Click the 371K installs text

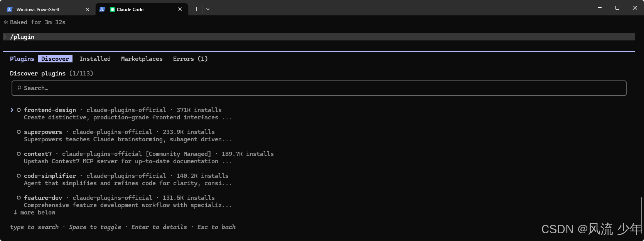199,110
